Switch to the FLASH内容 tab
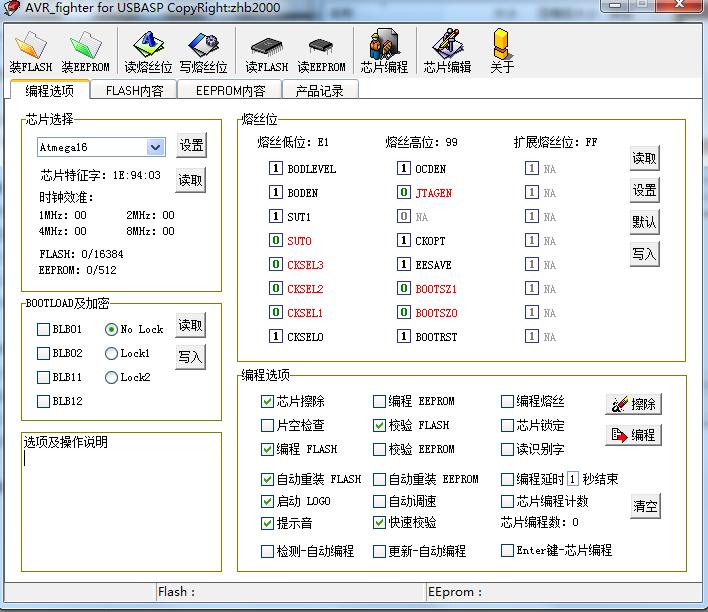Screen dimensions: 708x612 (134, 90)
